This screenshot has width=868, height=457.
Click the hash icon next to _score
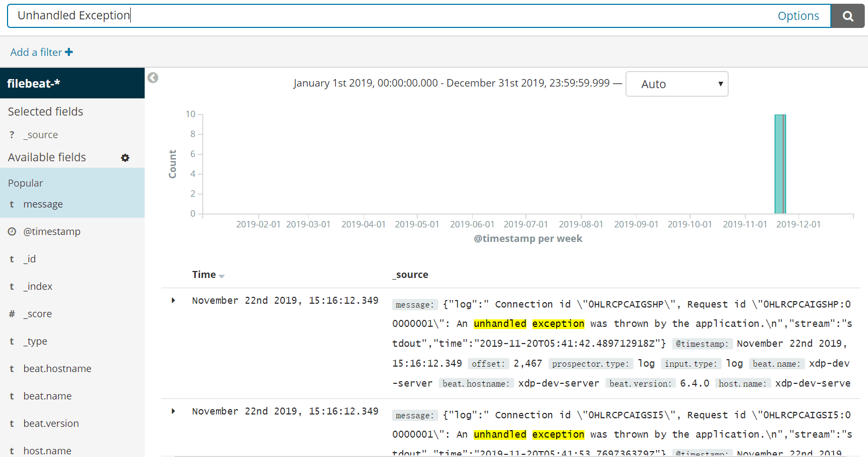click(x=12, y=314)
